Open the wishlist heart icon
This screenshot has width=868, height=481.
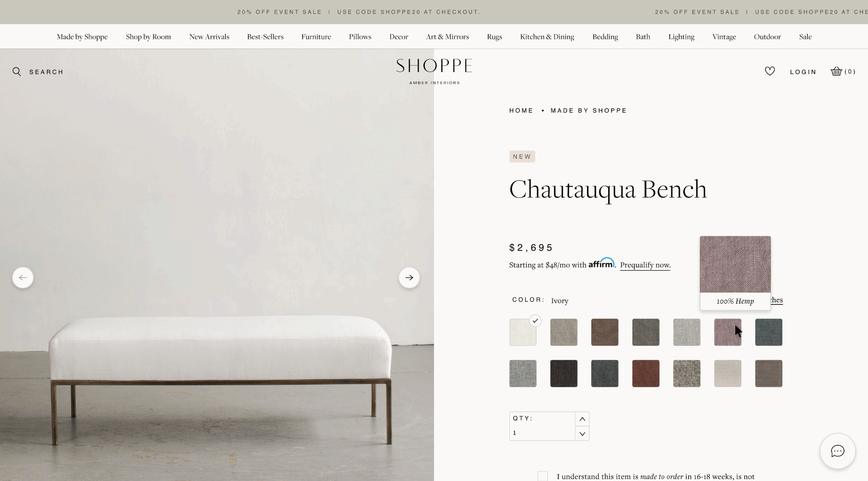click(770, 71)
